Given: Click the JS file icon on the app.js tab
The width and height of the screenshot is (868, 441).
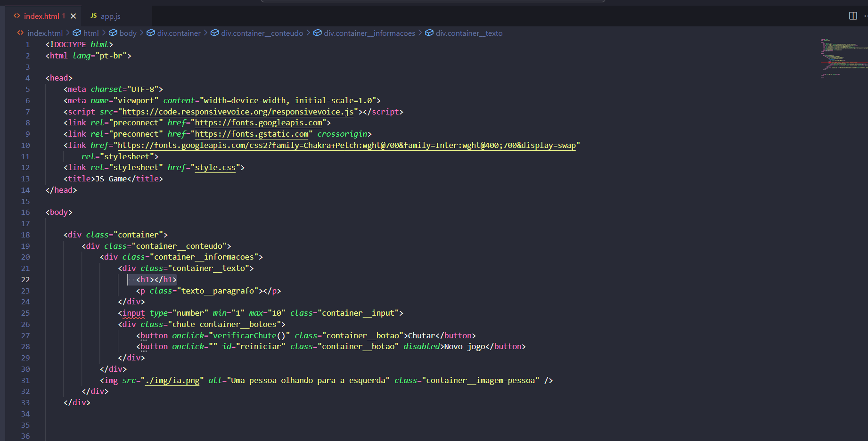Looking at the screenshot, I should pos(94,16).
